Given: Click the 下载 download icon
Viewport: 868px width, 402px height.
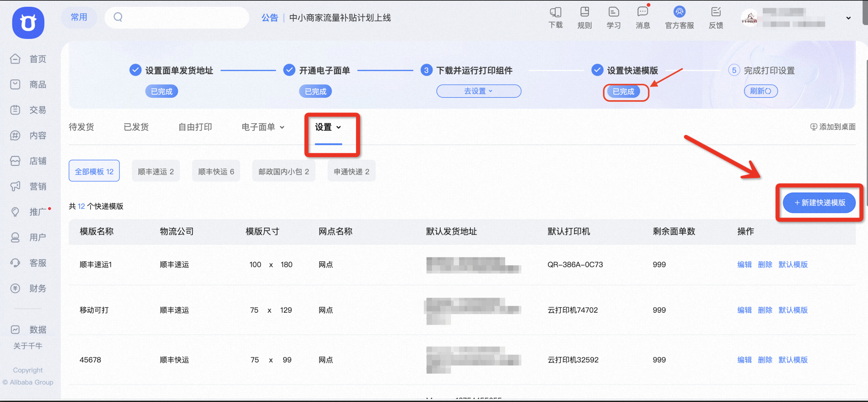Looking at the screenshot, I should [556, 18].
